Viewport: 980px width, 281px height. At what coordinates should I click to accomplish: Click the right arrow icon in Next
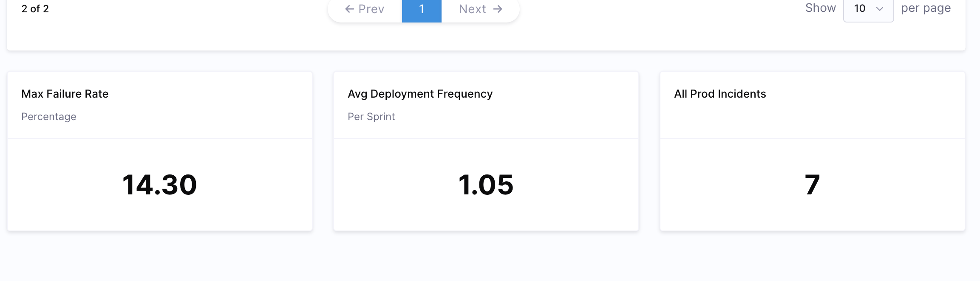pos(498,9)
